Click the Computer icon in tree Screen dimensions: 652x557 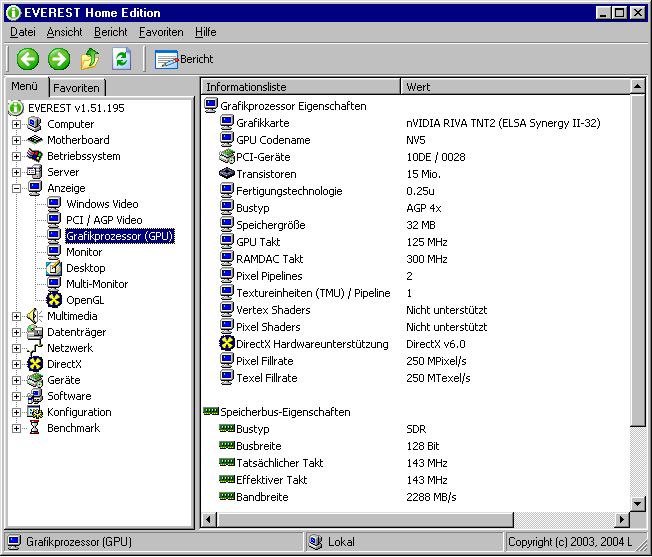tap(35, 124)
